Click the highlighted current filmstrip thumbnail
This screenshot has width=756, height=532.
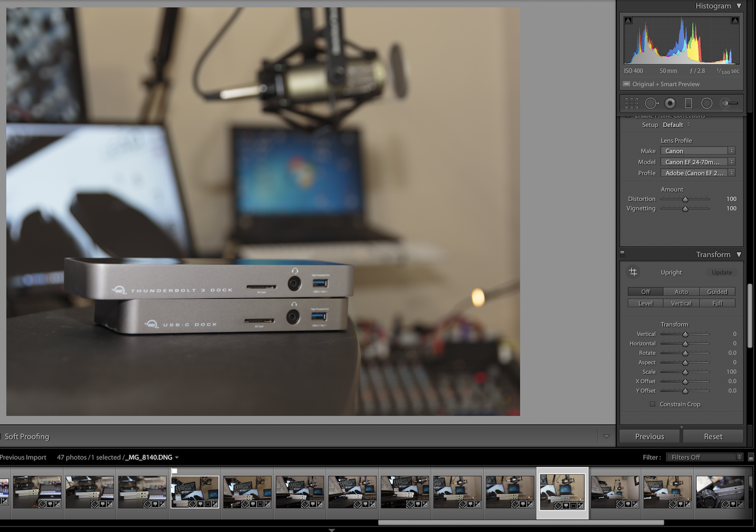tap(563, 493)
